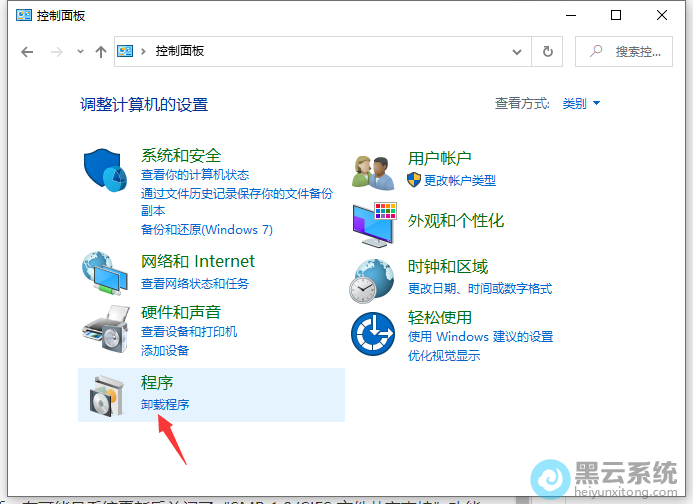The width and height of the screenshot is (693, 504).
Task: Click the User Accounts people icon
Action: 373,172
